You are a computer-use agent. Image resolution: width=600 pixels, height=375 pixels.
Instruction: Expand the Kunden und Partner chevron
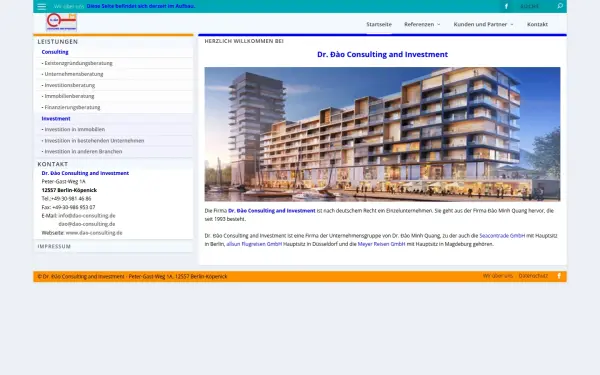tap(512, 24)
